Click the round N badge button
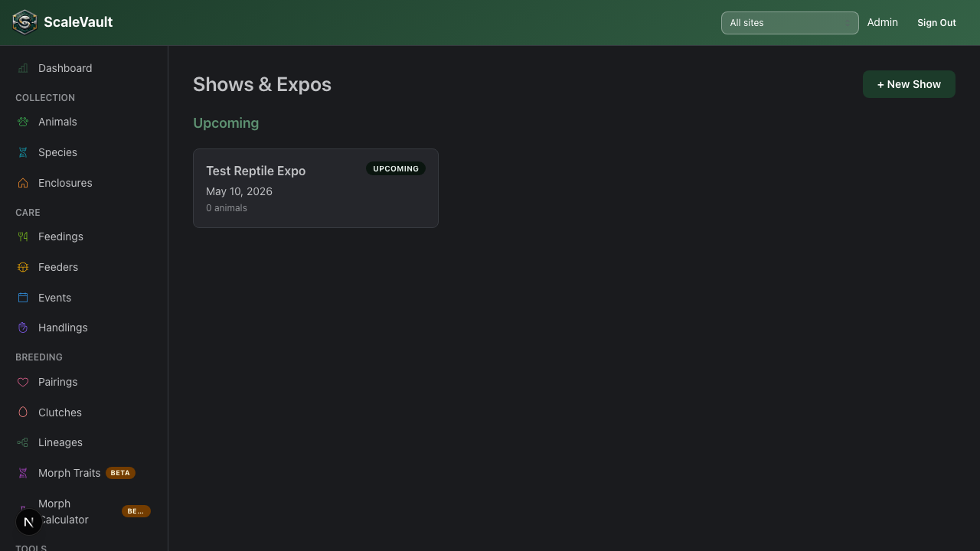980x551 pixels. point(29,522)
